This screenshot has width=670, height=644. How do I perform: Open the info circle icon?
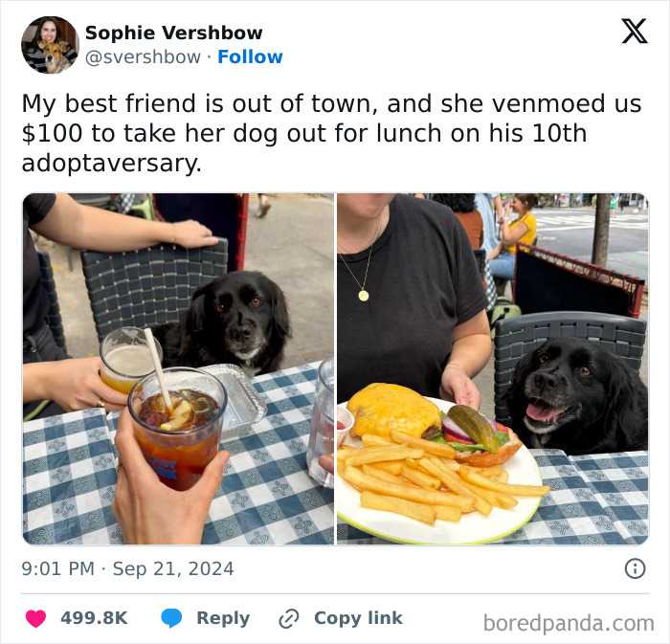pos(635,568)
